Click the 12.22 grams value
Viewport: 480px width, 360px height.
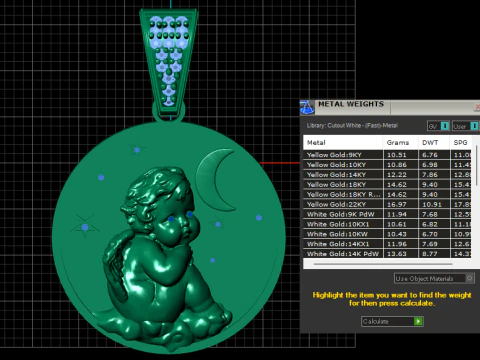click(x=397, y=175)
